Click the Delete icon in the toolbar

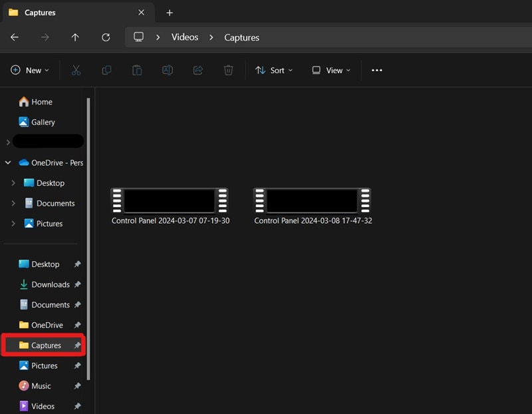point(228,70)
